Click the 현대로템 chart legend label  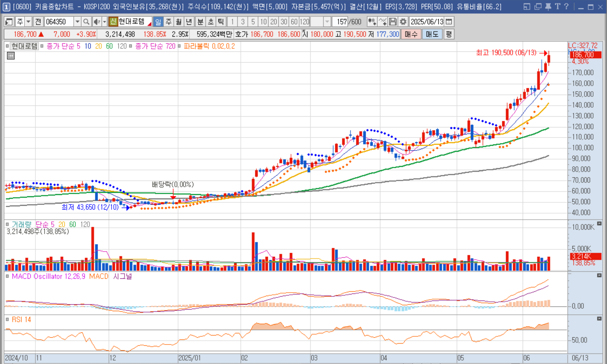tap(24, 46)
